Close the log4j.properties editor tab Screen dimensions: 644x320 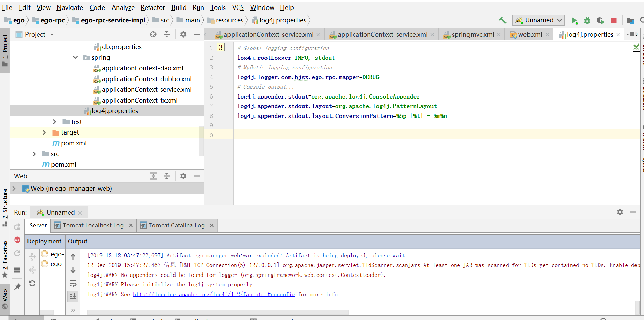pos(618,35)
